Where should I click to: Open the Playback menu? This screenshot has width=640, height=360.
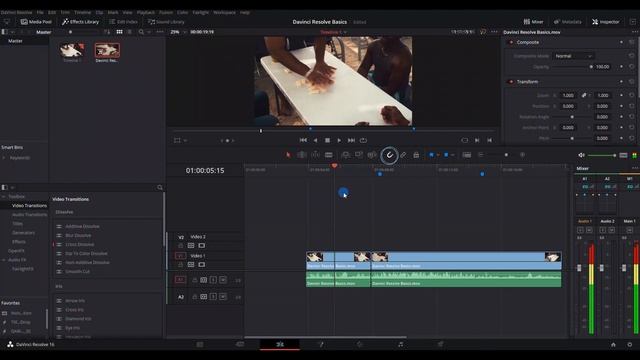coord(146,13)
